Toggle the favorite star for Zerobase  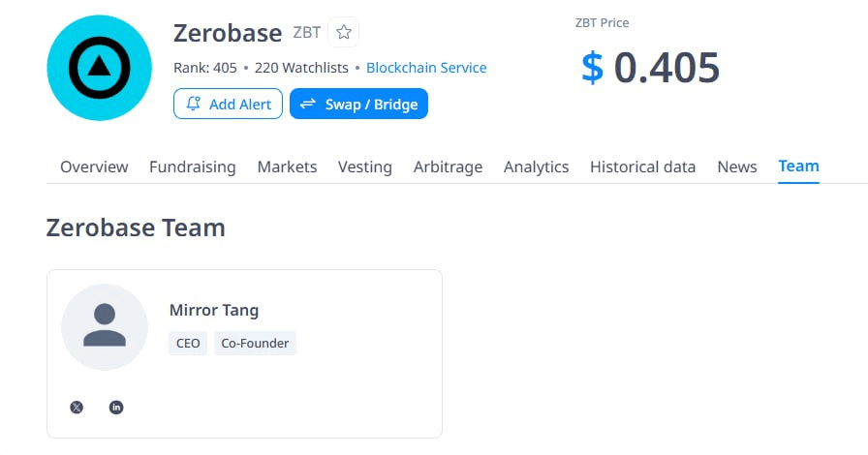pyautogui.click(x=343, y=32)
